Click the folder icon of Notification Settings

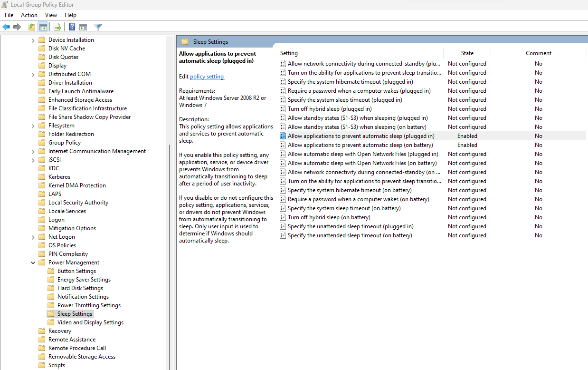click(x=51, y=297)
